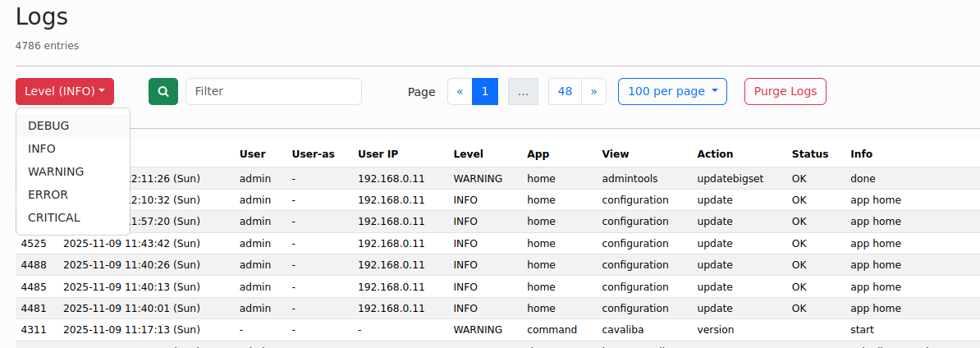This screenshot has width=980, height=348.
Task: Click the pagination ellipsis item
Action: pos(523,92)
